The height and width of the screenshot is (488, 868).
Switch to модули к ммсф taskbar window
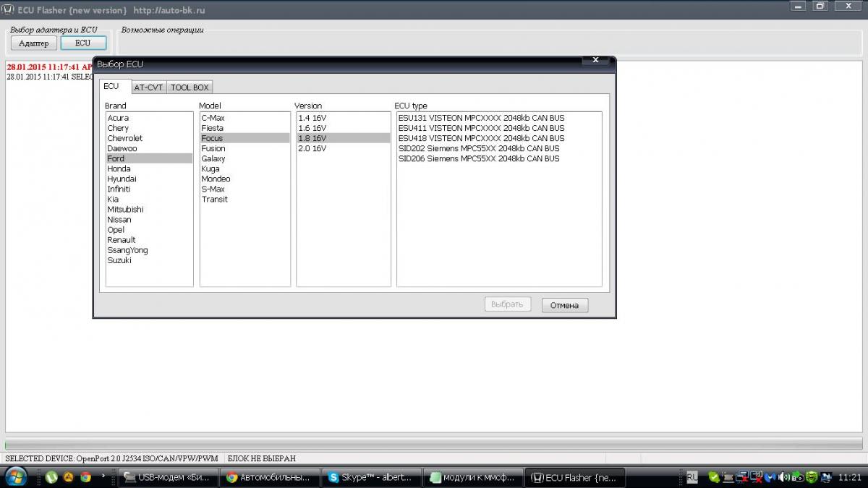[472, 477]
